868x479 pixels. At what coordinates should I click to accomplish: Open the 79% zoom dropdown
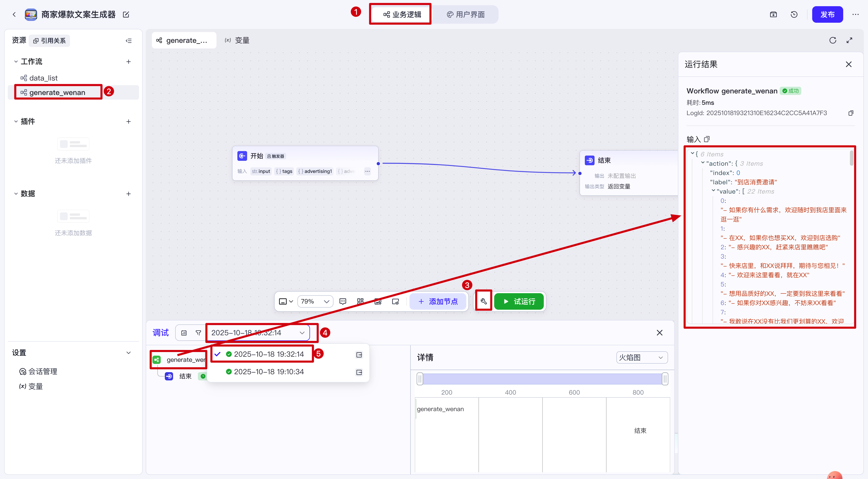tap(315, 301)
